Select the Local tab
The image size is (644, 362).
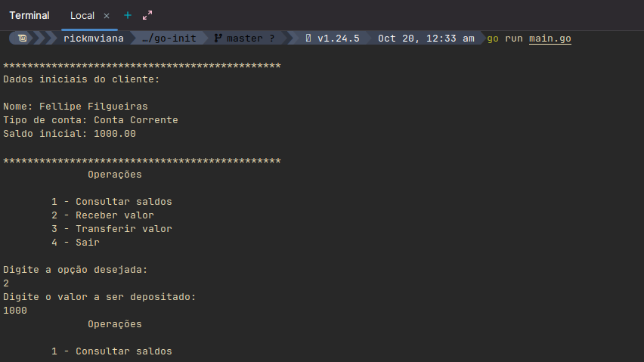[82, 16]
